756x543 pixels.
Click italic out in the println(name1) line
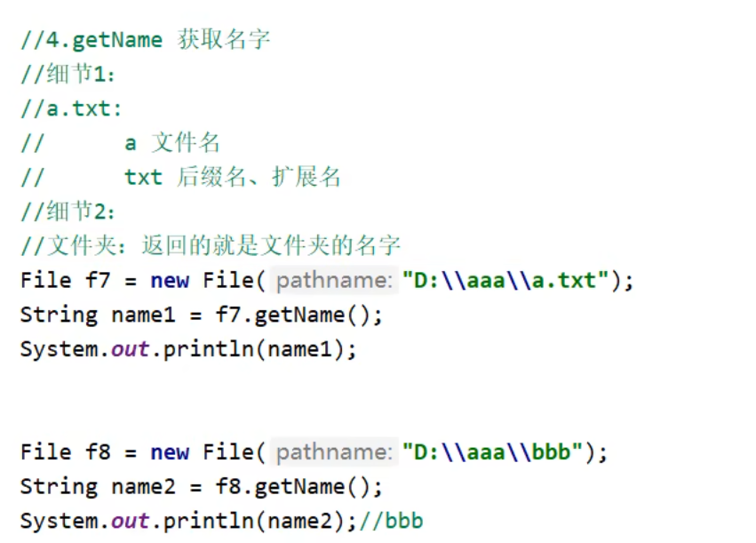[131, 349]
